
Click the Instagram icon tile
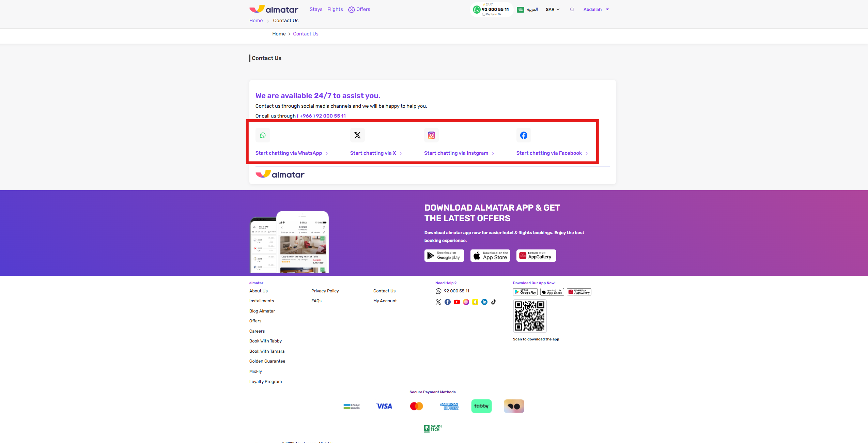[431, 135]
